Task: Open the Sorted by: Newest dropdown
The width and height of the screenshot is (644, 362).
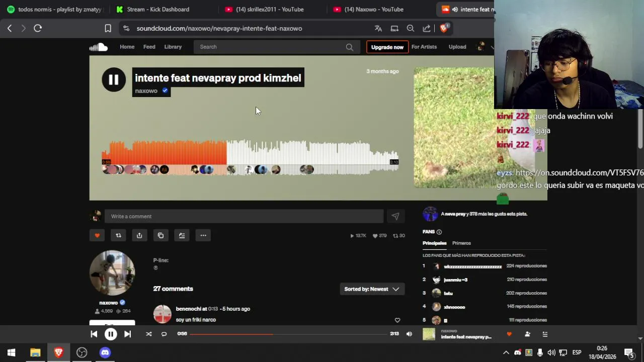Action: 372,289
